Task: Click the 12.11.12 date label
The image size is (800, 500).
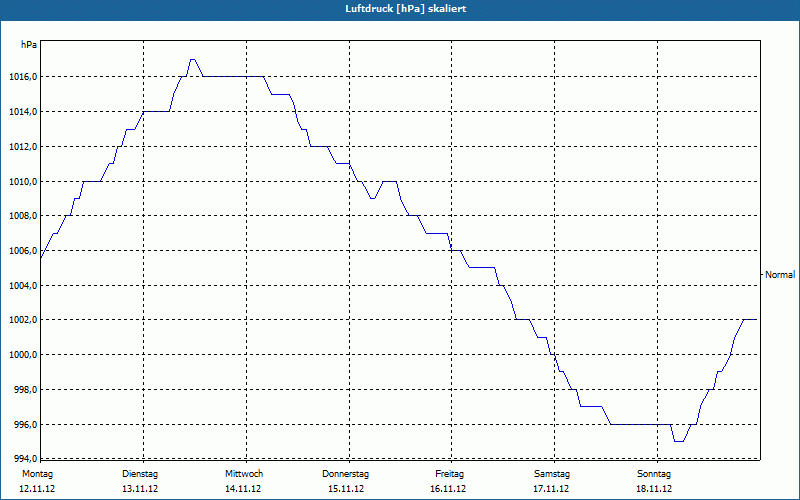Action: (37, 489)
